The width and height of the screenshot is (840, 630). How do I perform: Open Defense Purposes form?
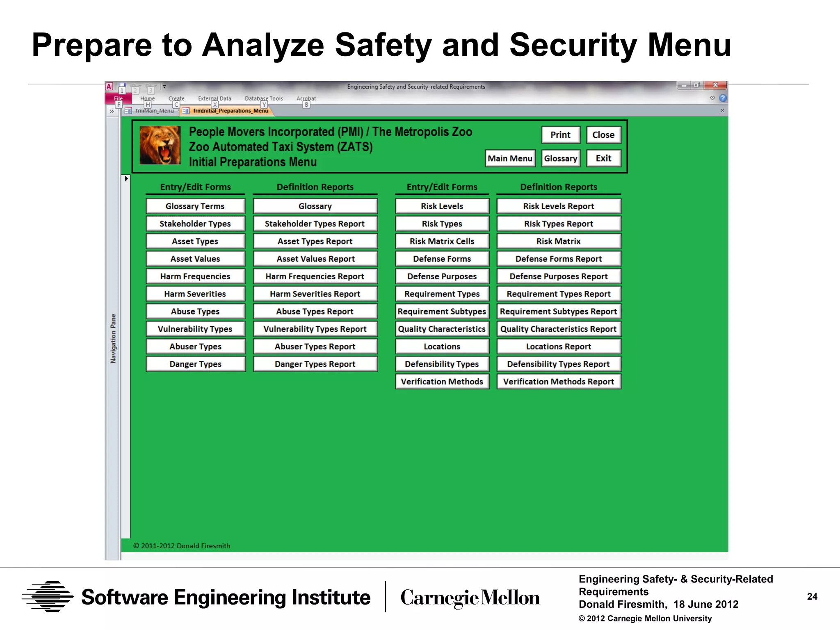tap(442, 276)
